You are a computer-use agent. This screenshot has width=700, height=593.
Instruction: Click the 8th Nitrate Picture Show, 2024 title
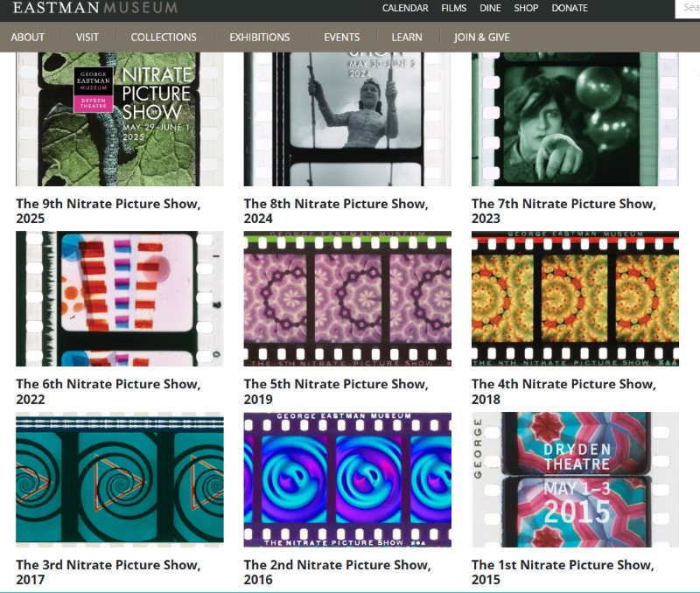pos(336,211)
